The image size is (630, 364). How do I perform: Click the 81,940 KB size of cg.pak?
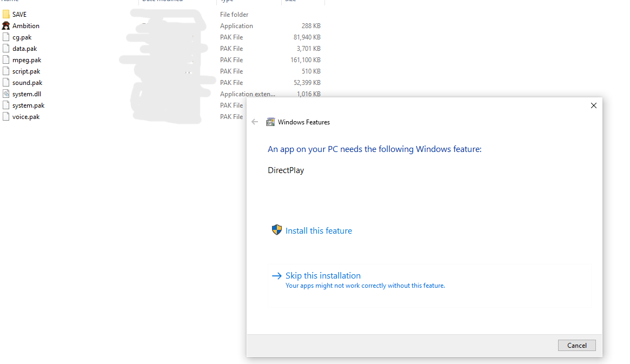(x=307, y=37)
